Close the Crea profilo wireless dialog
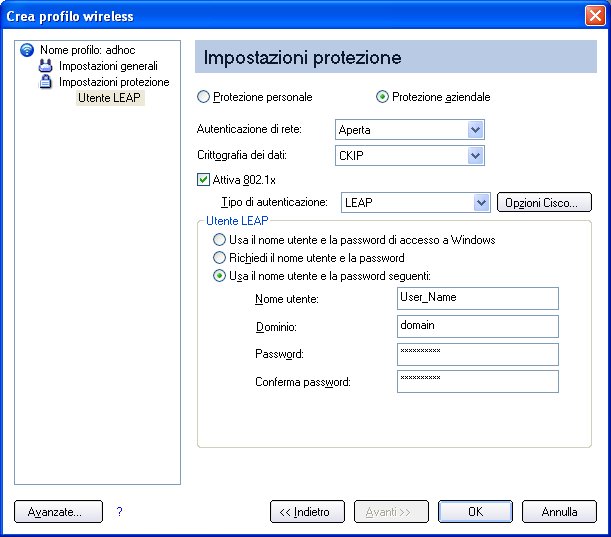The width and height of the screenshot is (611, 537). pyautogui.click(x=595, y=16)
